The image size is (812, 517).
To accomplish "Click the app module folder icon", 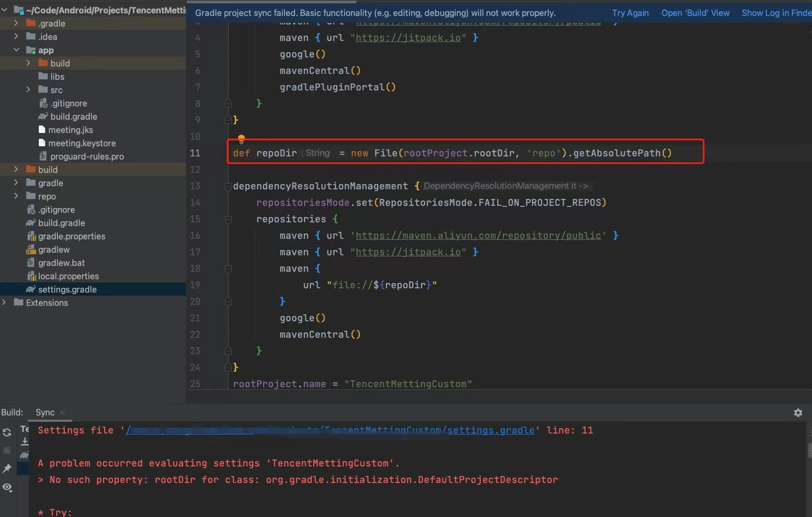I will (31, 50).
